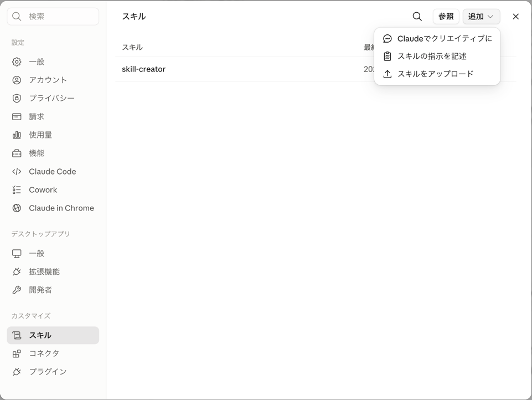
Task: Go to 請求 settings
Action: tap(53, 117)
